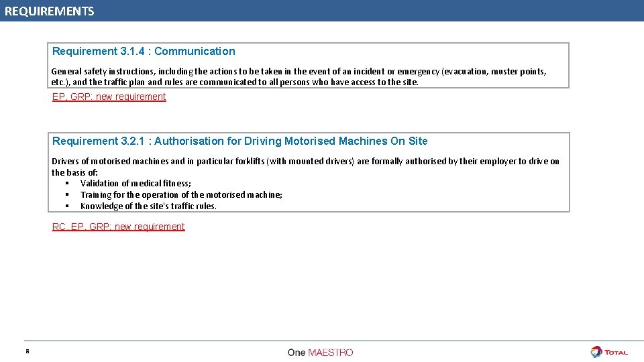This screenshot has width=644, height=362.
Task: Click the 'Training for the operation' bullet
Action: [181, 194]
